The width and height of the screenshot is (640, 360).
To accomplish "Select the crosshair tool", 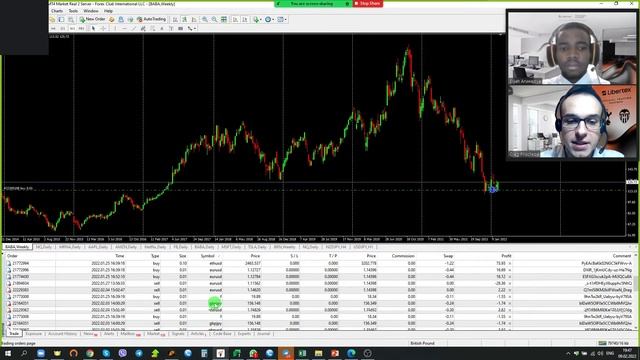I will tap(103, 29).
